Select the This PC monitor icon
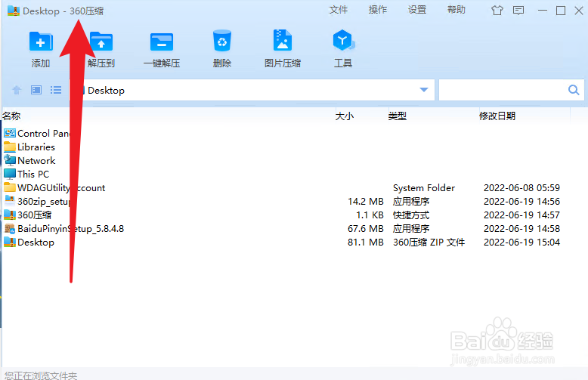 click(10, 174)
